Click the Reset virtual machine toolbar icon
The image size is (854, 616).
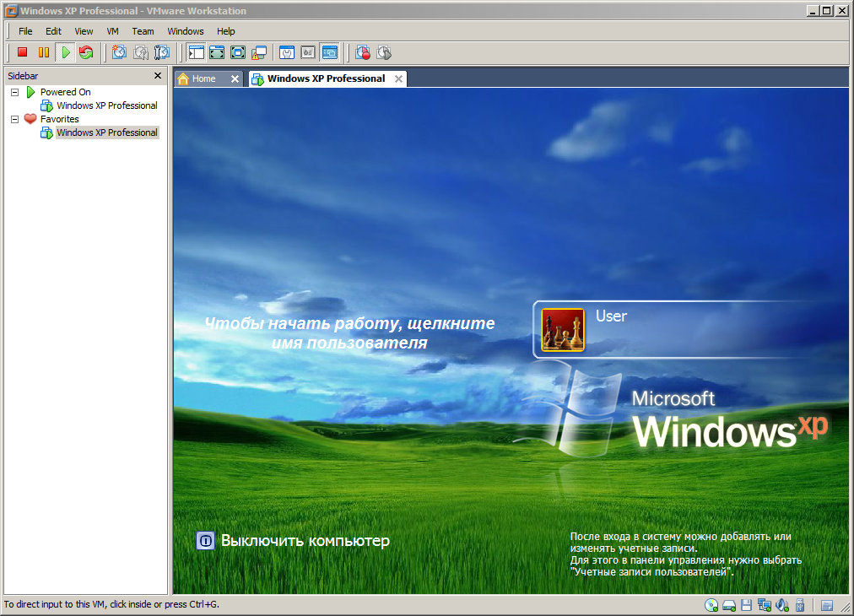pyautogui.click(x=86, y=52)
